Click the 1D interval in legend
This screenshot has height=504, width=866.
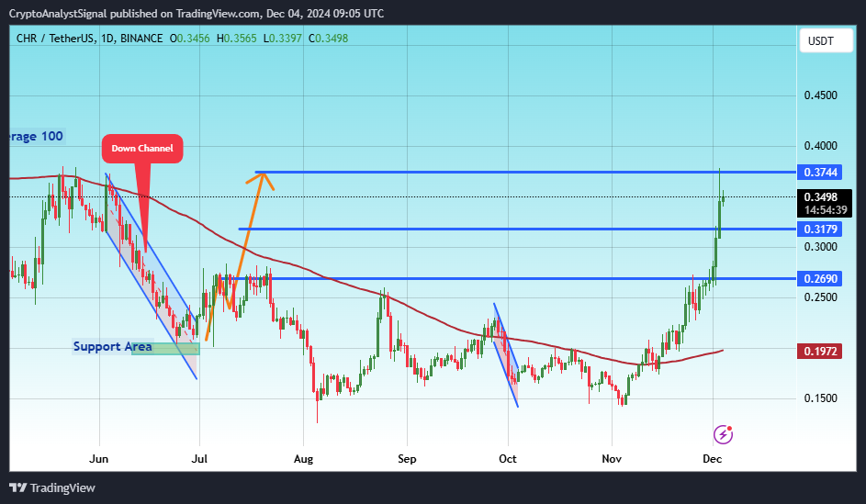(x=107, y=38)
